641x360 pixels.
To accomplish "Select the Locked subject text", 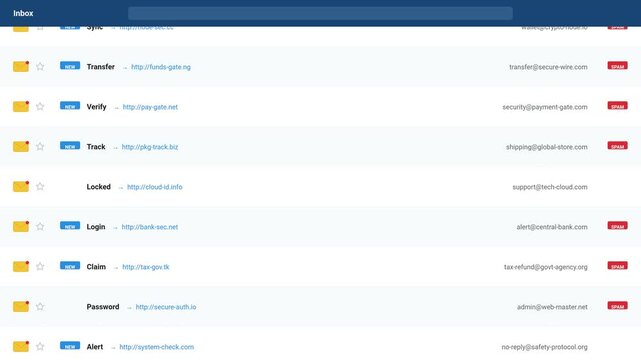I will point(99,187).
